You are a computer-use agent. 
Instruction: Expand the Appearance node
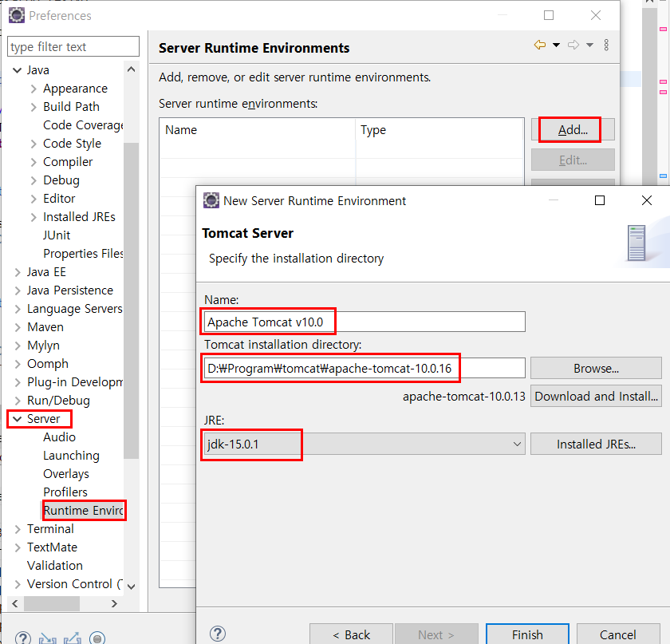33,89
